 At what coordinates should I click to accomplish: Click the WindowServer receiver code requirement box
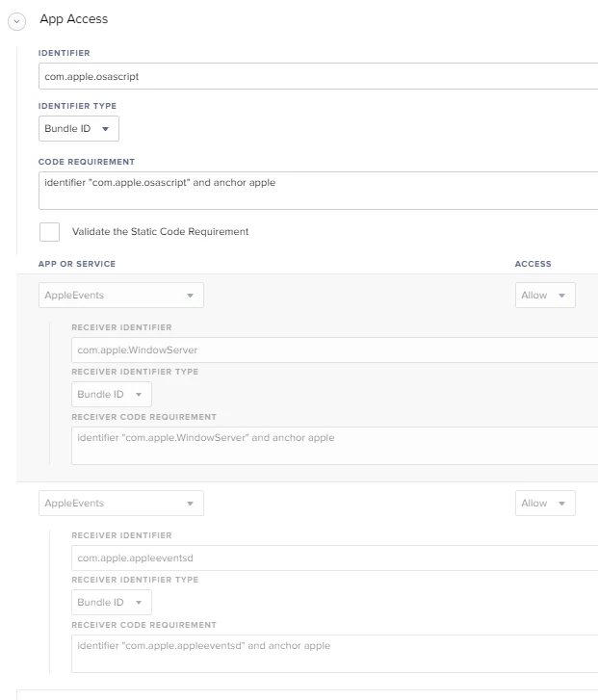(334, 446)
